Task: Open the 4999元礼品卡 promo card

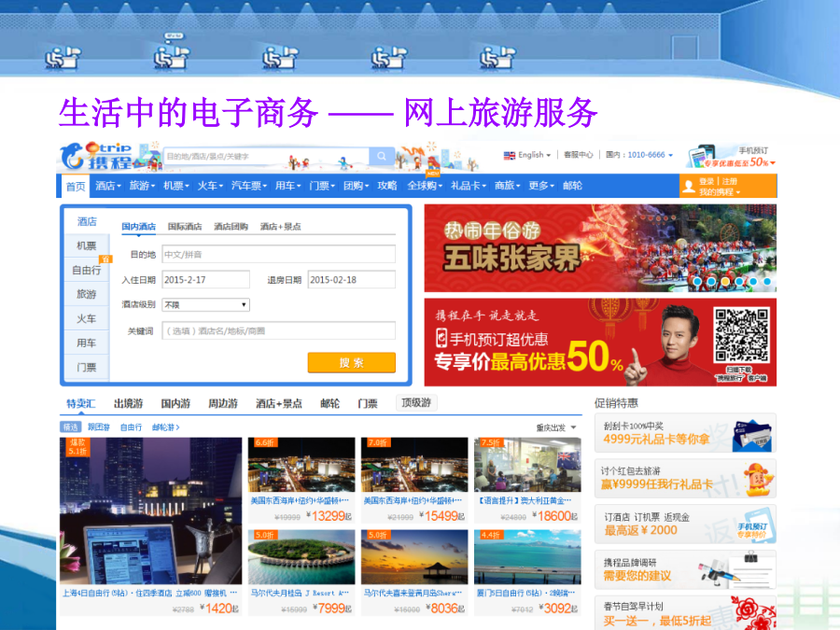Action: coord(685,433)
